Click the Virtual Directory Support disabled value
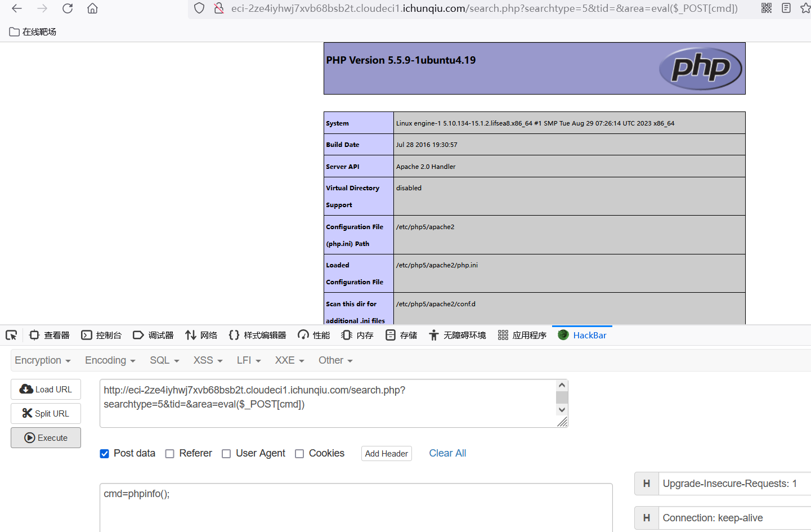This screenshot has width=811, height=532. pyautogui.click(x=409, y=188)
